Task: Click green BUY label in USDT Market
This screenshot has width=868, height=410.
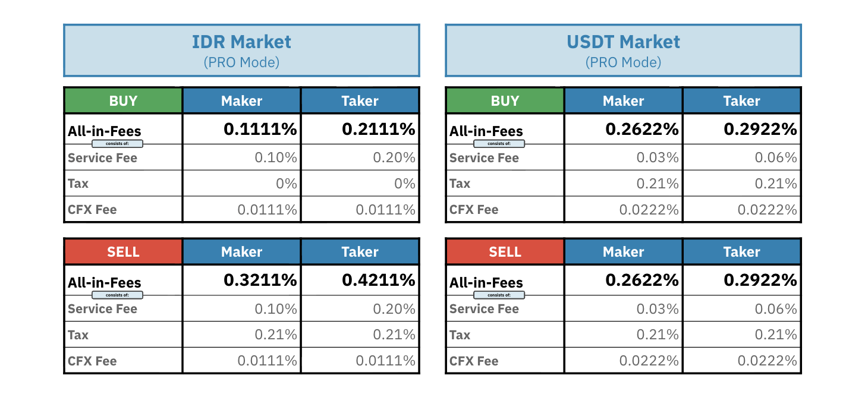Action: 505,101
